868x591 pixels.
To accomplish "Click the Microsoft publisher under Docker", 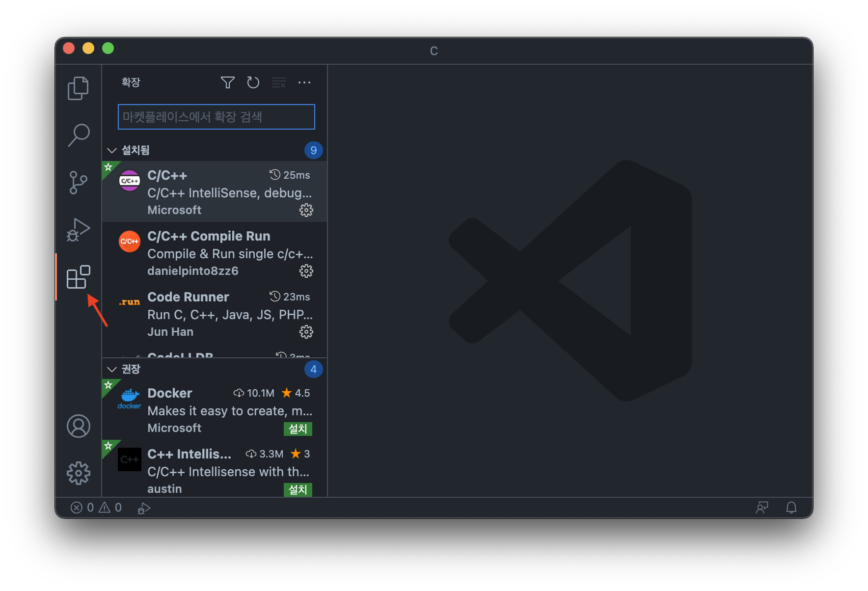I will 174,428.
